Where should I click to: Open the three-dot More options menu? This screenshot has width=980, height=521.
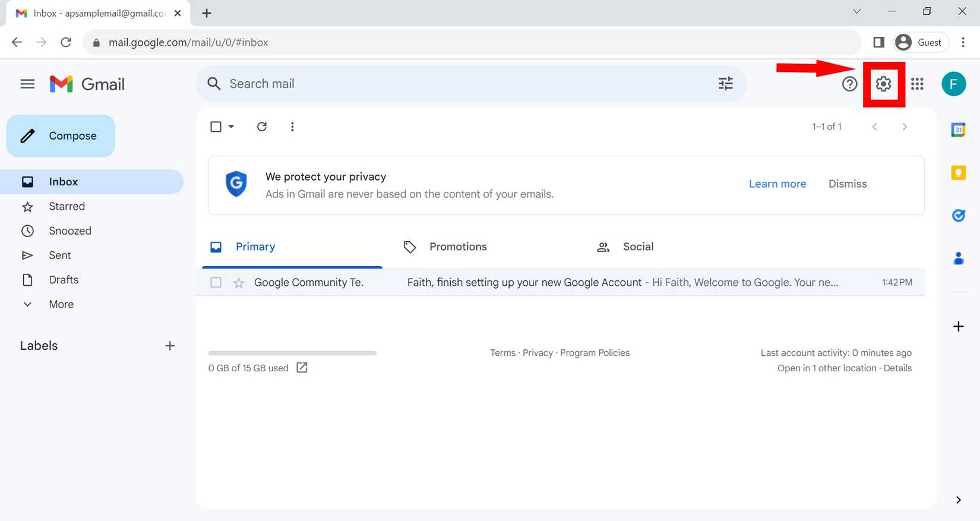(x=292, y=127)
